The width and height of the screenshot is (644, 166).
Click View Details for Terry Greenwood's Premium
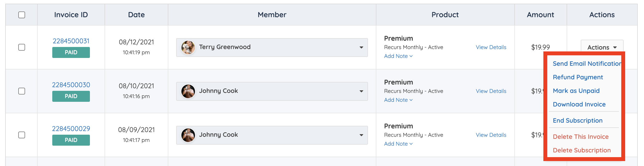point(491,47)
